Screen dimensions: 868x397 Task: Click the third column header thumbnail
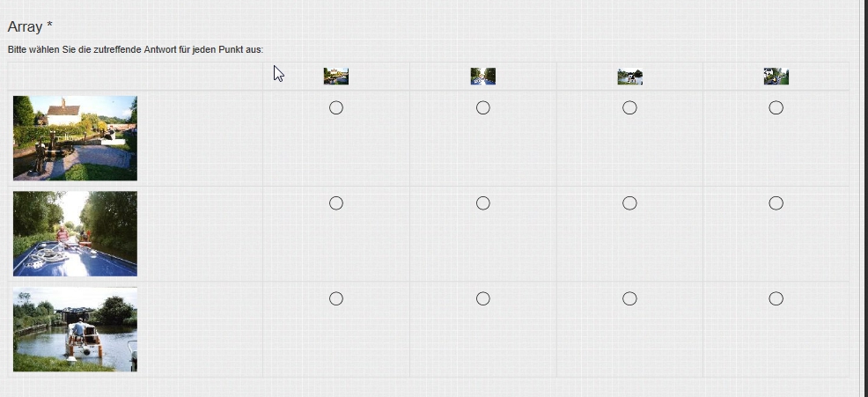pos(629,77)
